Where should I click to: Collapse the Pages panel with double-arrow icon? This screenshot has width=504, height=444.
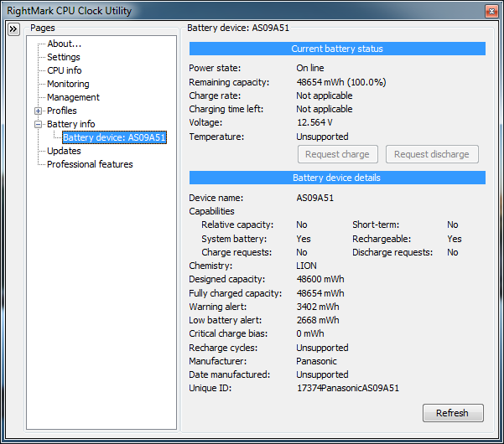coord(13,29)
